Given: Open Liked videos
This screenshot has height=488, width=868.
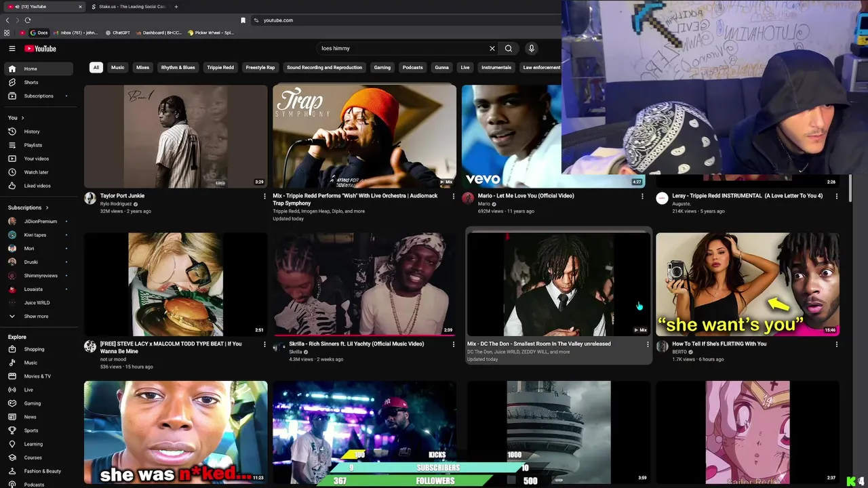Looking at the screenshot, I should pyautogui.click(x=39, y=186).
